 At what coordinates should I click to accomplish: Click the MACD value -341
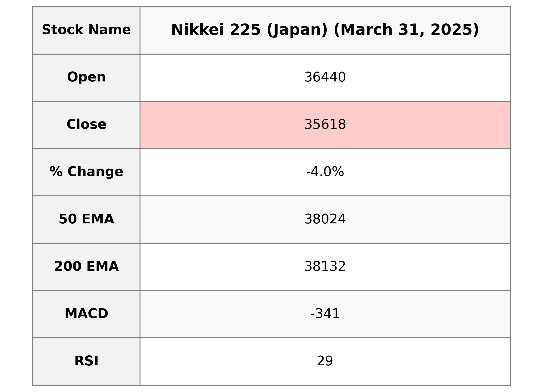[325, 314]
